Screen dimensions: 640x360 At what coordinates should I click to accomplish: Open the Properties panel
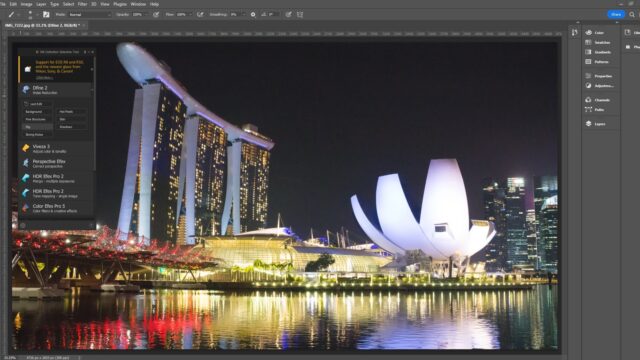point(599,76)
